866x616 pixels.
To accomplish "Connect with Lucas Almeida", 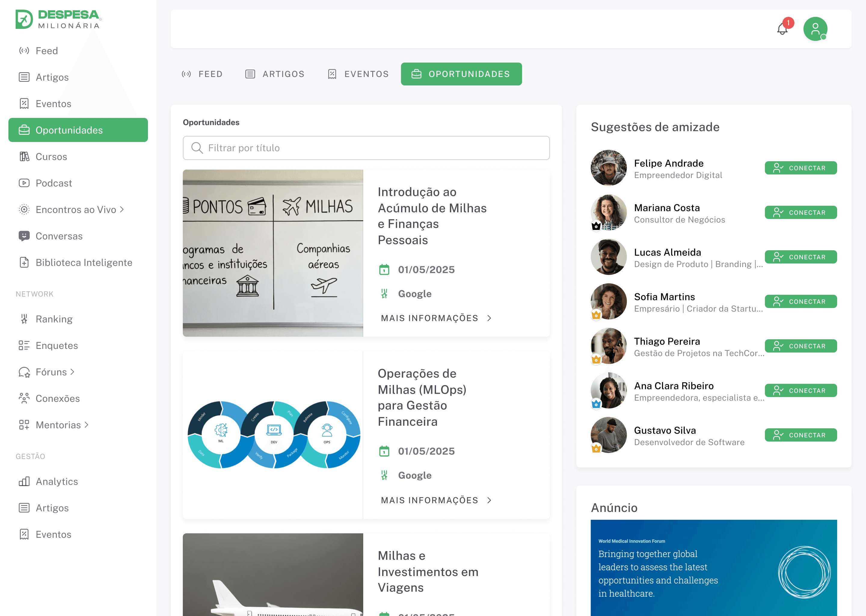I will click(800, 257).
